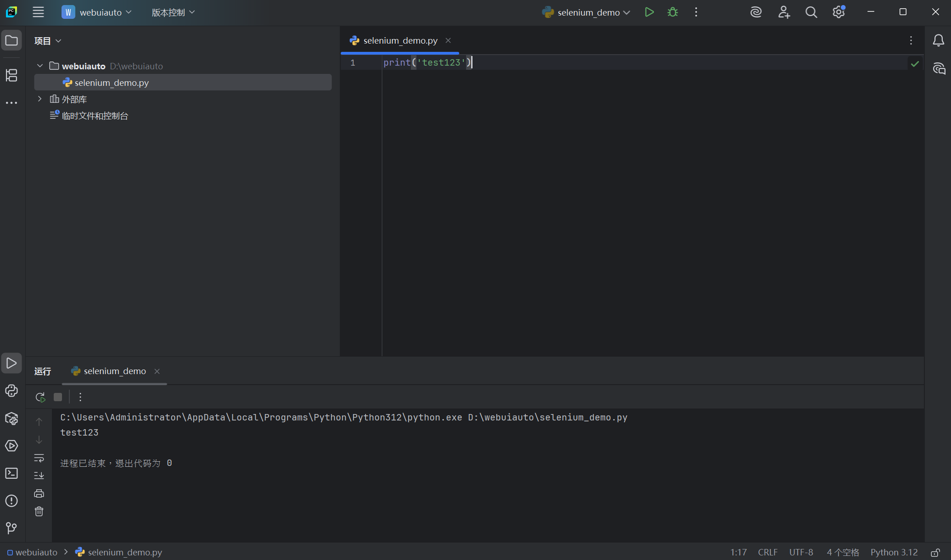Screen dimensions: 951x560
Task: Click the PyCharm logo icon
Action: [x=11, y=12]
